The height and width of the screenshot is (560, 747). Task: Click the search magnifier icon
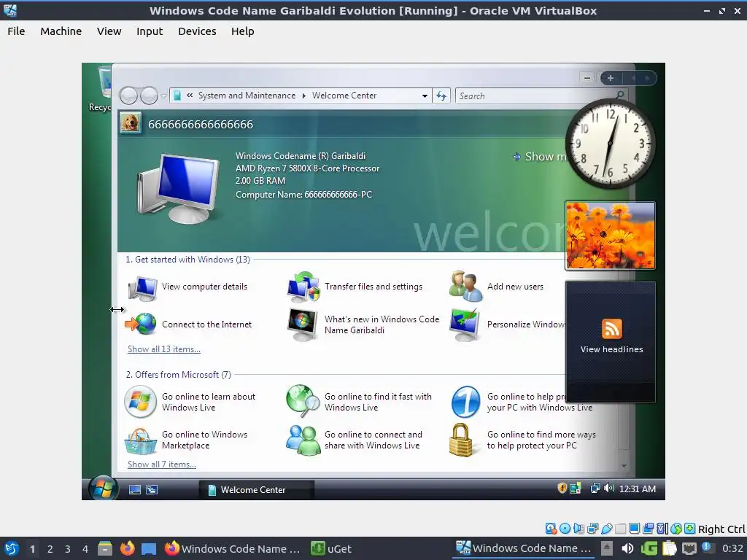pyautogui.click(x=620, y=96)
